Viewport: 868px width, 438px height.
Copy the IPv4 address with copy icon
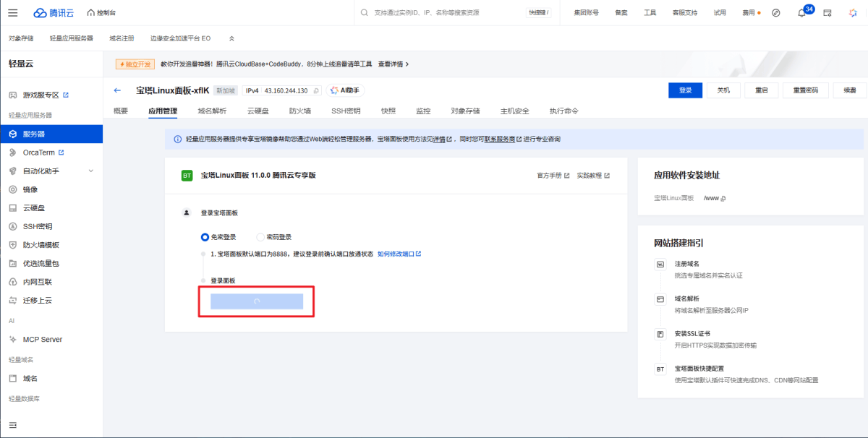pos(316,91)
